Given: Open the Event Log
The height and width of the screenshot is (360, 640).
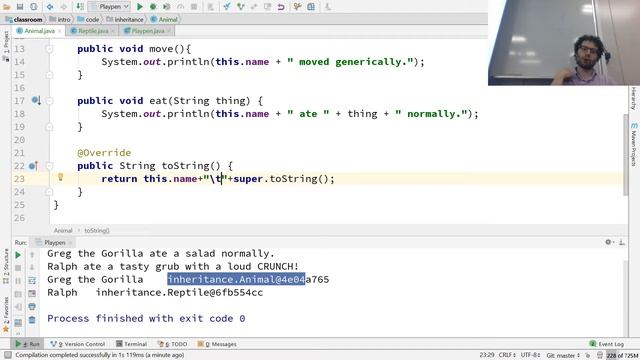Looking at the screenshot, I should [607, 344].
